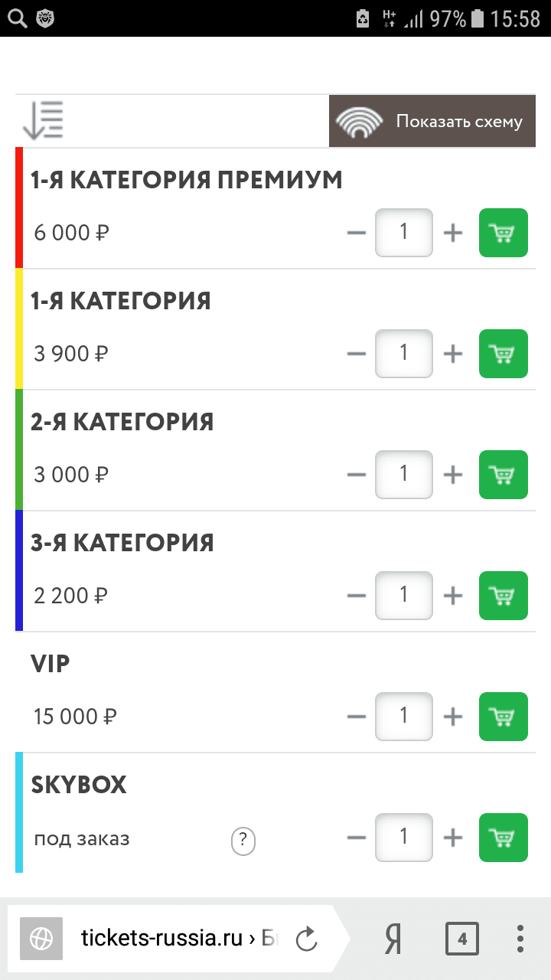Focus the 1-я категория 3 900 ₽ quantity field
This screenshot has width=551, height=980.
pyautogui.click(x=404, y=354)
